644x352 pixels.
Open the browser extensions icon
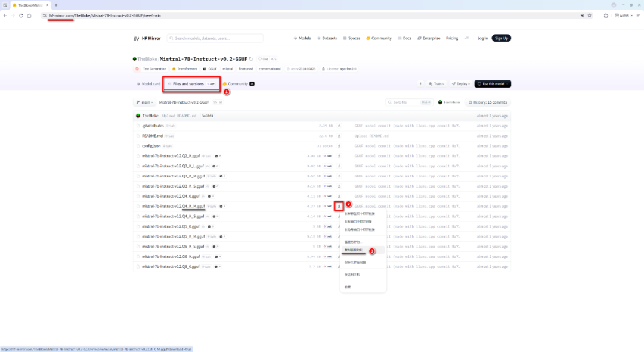pyautogui.click(x=606, y=15)
